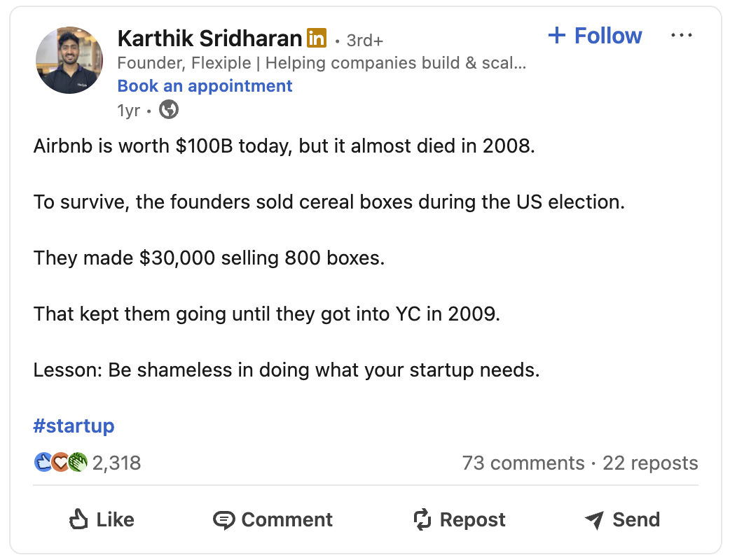Click the globe visibility icon
Image resolution: width=730 pixels, height=560 pixels.
[169, 110]
